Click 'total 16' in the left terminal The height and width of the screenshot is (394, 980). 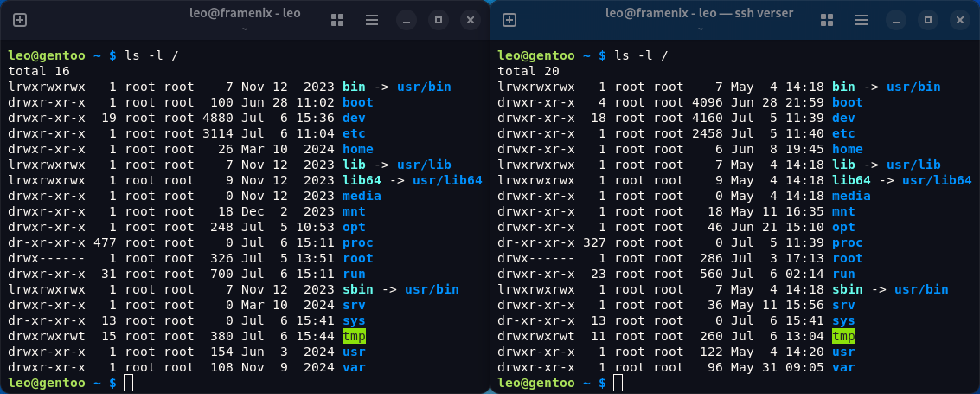tap(39, 71)
